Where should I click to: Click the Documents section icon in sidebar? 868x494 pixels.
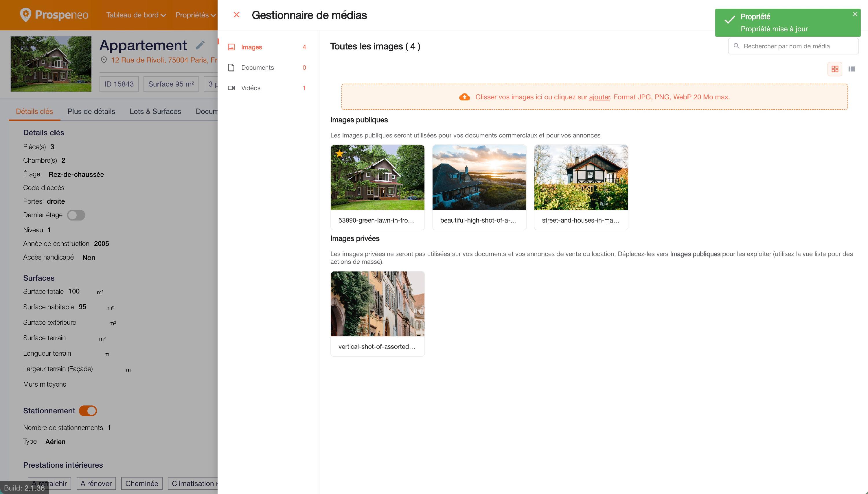click(231, 67)
